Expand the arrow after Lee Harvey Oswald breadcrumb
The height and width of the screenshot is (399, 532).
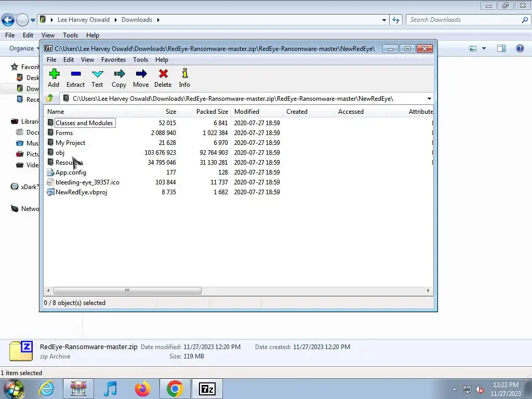115,20
